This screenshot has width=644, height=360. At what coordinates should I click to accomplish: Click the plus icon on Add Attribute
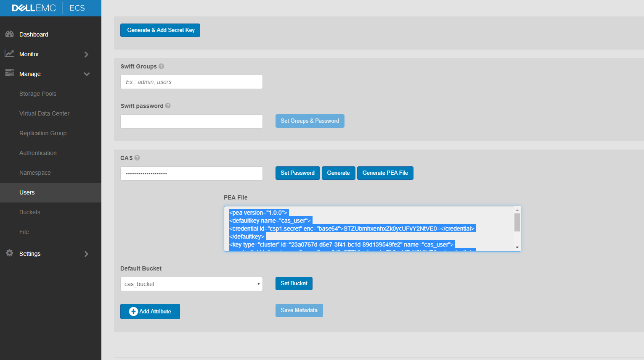coord(133,311)
